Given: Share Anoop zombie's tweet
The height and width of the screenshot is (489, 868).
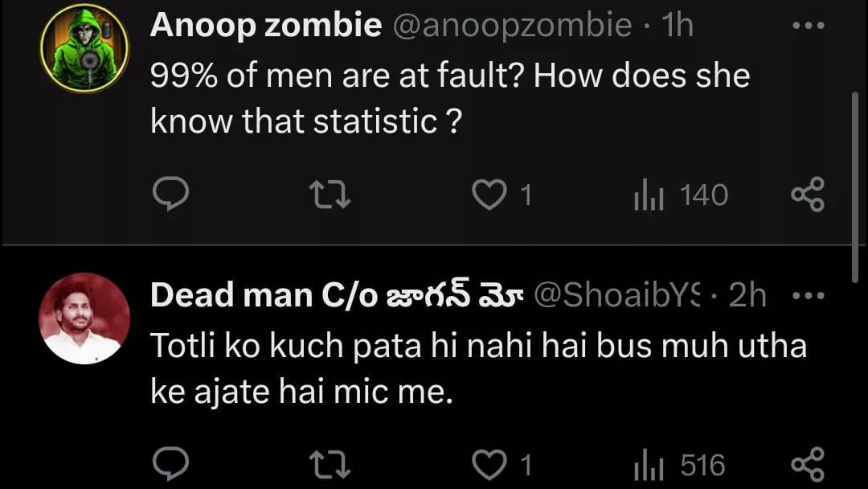Looking at the screenshot, I should click(x=807, y=195).
